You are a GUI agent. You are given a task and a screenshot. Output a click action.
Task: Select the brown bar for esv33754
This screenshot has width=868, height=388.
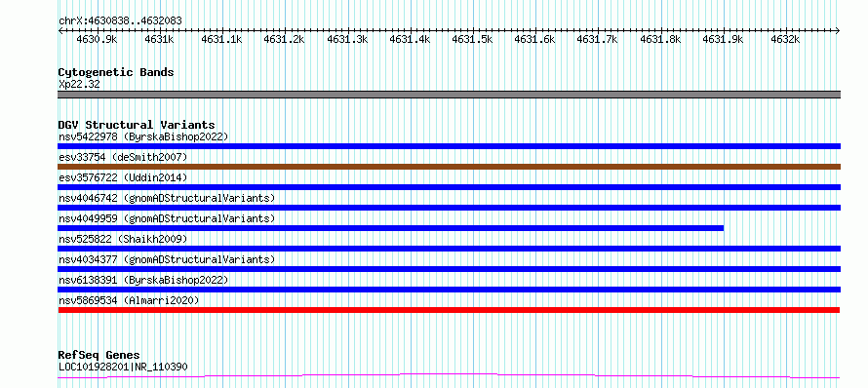(x=450, y=167)
